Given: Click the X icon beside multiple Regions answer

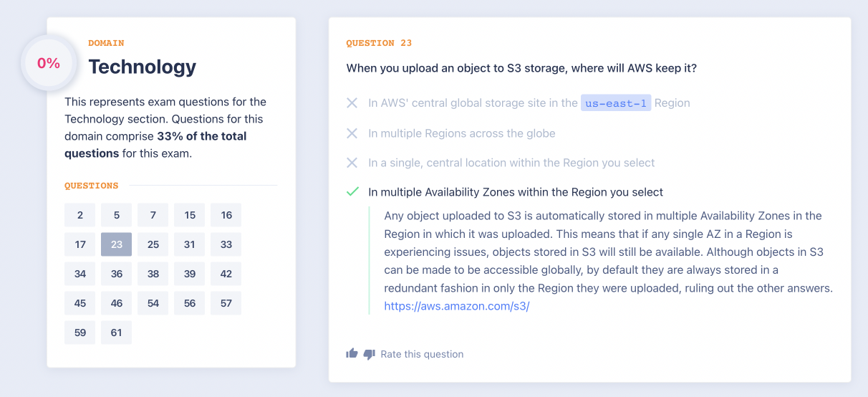Looking at the screenshot, I should pos(352,133).
